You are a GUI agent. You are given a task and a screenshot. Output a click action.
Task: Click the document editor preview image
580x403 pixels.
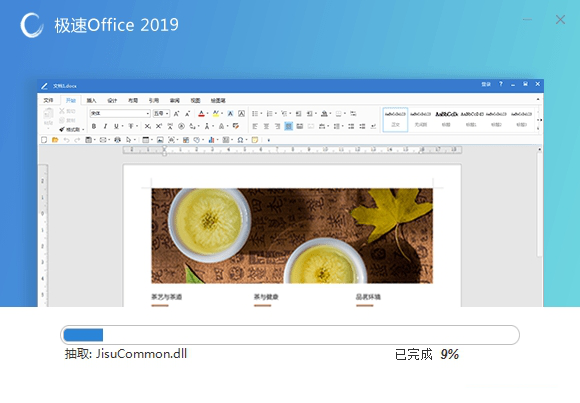tap(290, 193)
